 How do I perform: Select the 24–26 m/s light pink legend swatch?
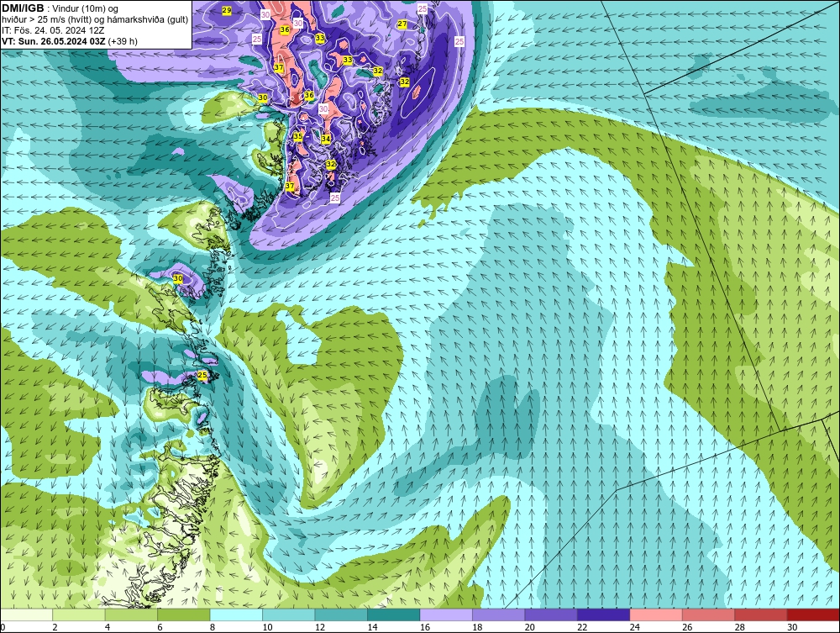(656, 615)
